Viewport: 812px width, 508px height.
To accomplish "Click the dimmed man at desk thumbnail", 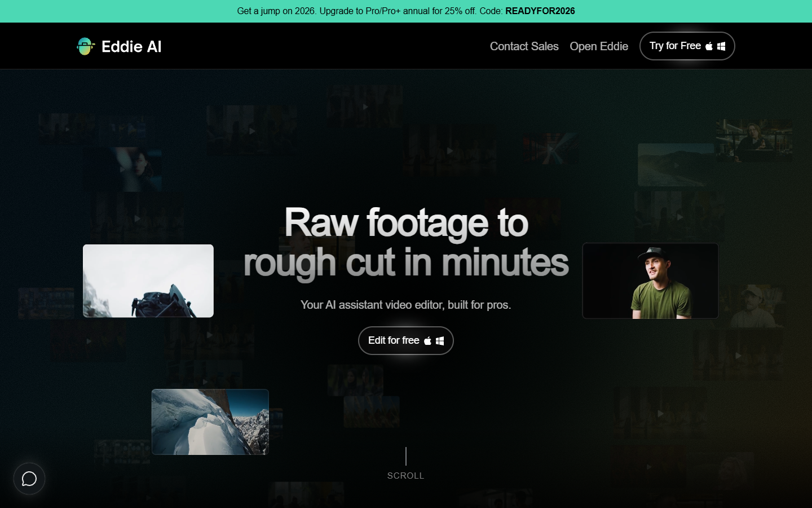I will pyautogui.click(x=754, y=140).
